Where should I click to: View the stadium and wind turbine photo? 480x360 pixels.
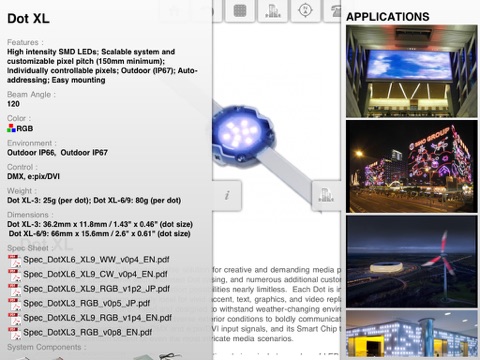412,261
